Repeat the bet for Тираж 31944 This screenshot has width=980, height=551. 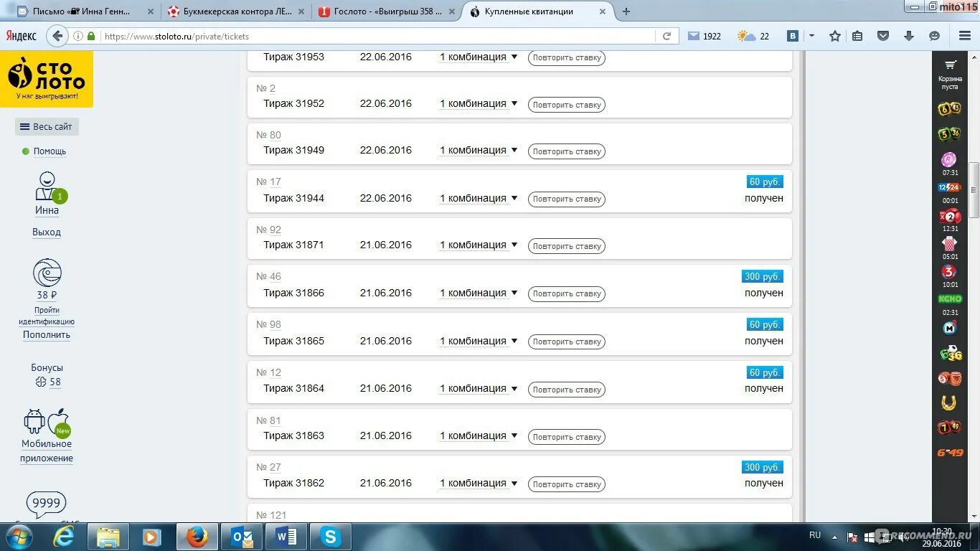567,199
